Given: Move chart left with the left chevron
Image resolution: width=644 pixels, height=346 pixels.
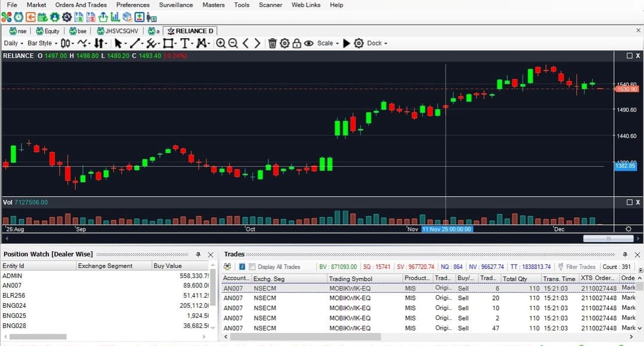Looking at the screenshot, I should click(x=246, y=43).
